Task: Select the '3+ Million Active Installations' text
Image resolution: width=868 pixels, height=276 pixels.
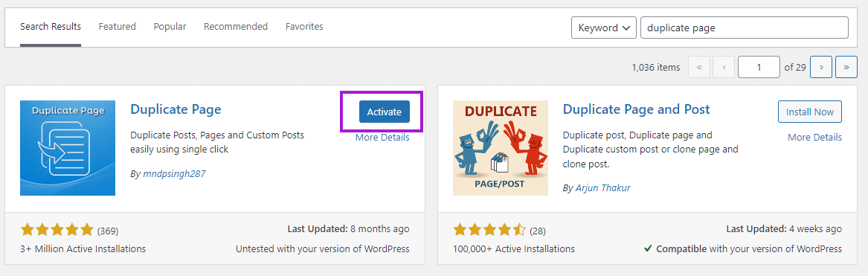Action: point(83,248)
